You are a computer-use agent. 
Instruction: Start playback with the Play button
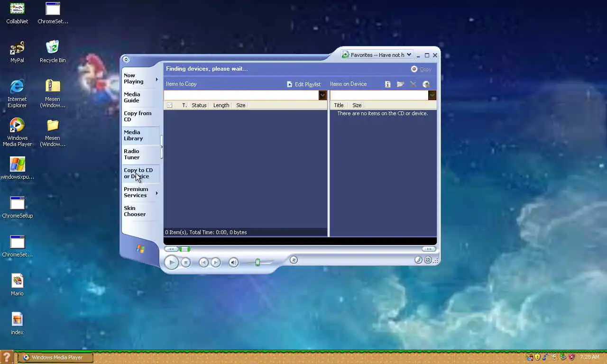(x=172, y=262)
